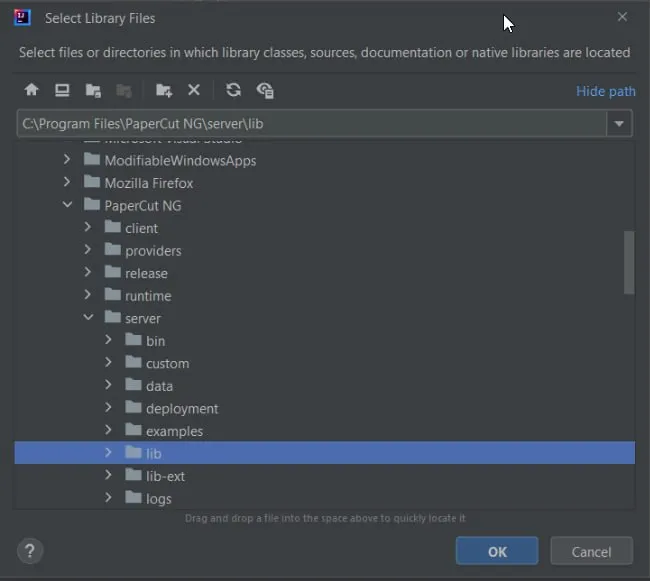
Task: Go to Home directory icon
Action: (x=32, y=90)
